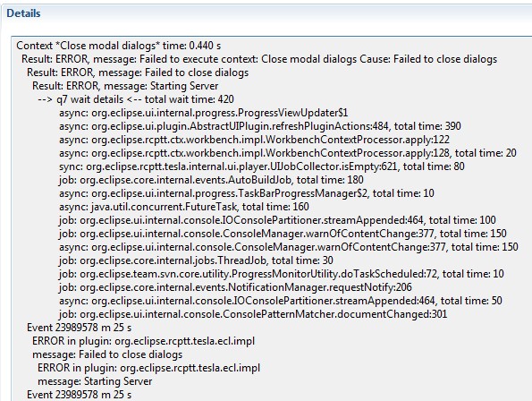Screen dimensions: 532x401
Task: Select the 'q7 wait details' total wait time line
Action: click(136, 99)
